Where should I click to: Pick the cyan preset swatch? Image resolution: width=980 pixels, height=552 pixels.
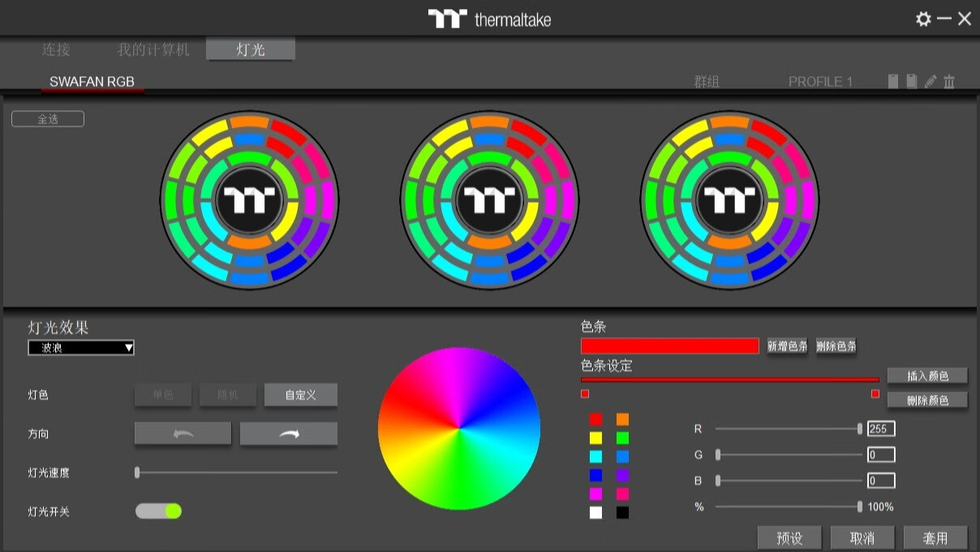pyautogui.click(x=596, y=456)
